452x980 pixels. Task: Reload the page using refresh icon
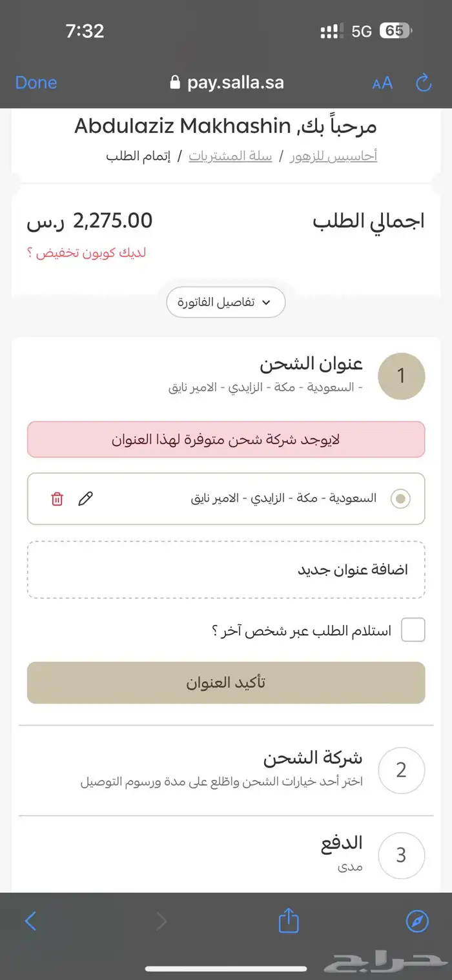coord(423,83)
